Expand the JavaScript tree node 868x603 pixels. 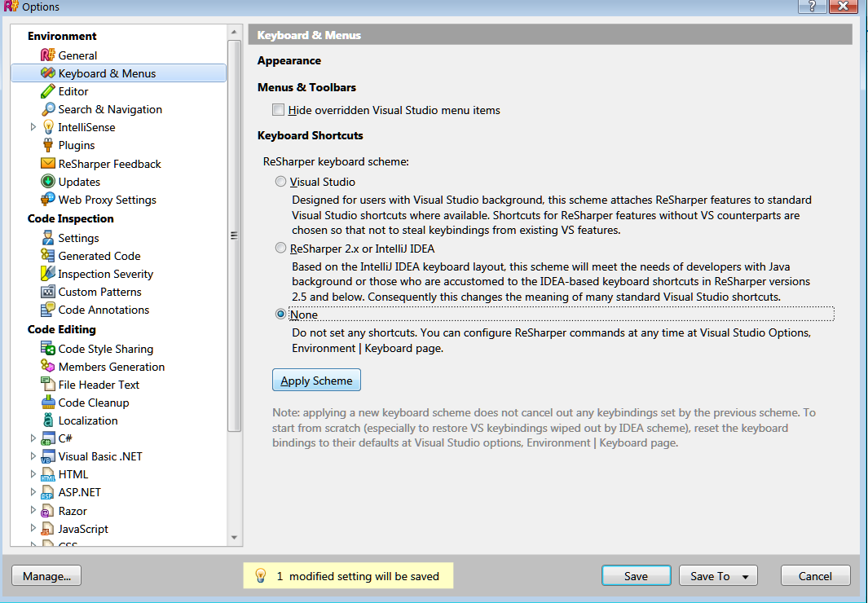(33, 528)
